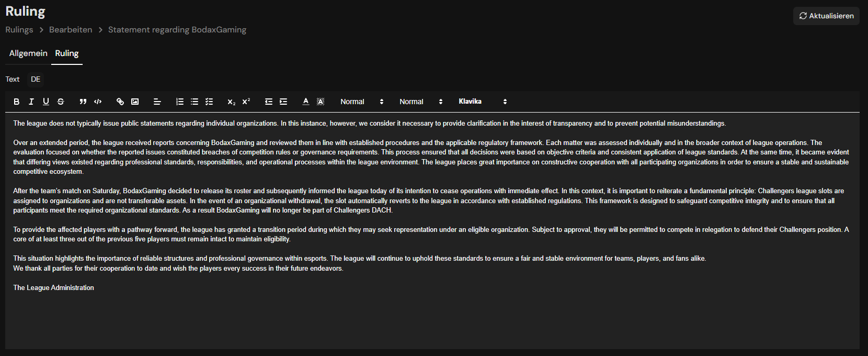Expand the Klavika font dropdown
Screen dimensions: 868x356
click(483, 102)
